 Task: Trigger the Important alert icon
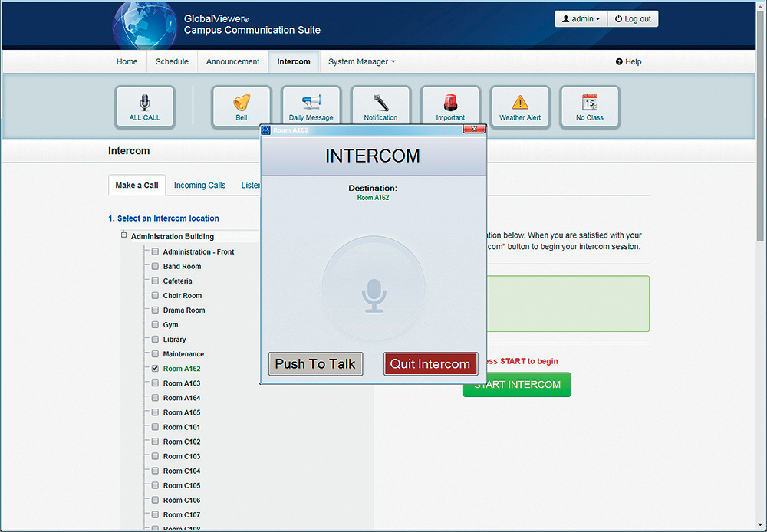450,100
